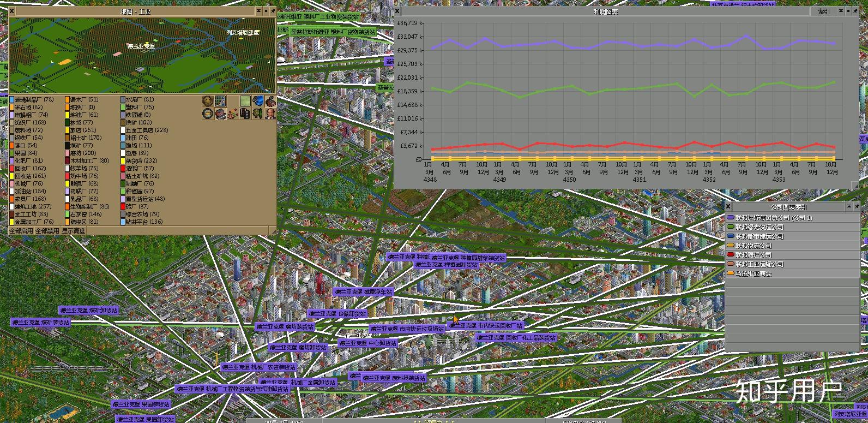
Task: Pin the 地图 - 工业 minimap window
Action: tap(273, 11)
